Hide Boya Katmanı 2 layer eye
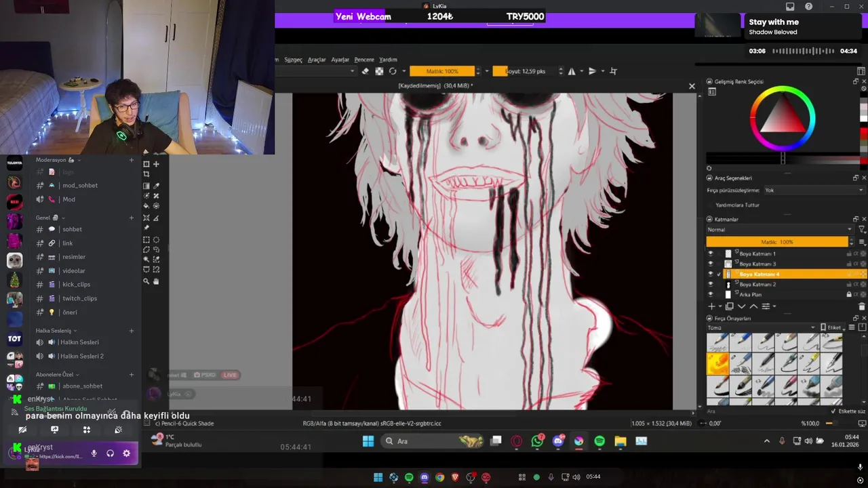Image resolution: width=868 pixels, height=488 pixels. pyautogui.click(x=711, y=285)
